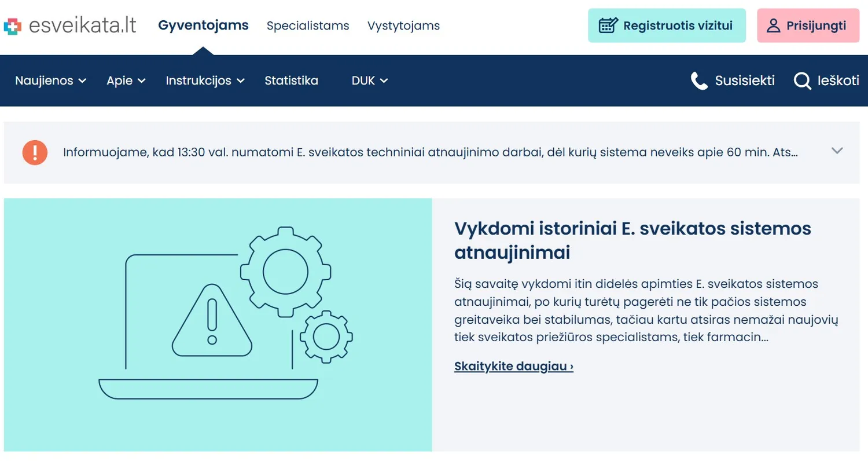This screenshot has width=868, height=461.
Task: Open the article headline about sistemos atnaujinimai
Action: (x=632, y=240)
